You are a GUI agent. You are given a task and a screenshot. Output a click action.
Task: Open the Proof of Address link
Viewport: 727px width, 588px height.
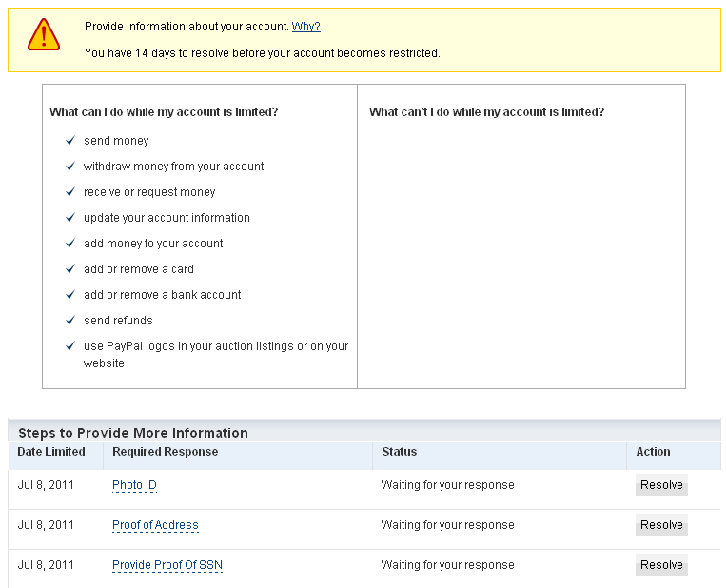(x=155, y=525)
